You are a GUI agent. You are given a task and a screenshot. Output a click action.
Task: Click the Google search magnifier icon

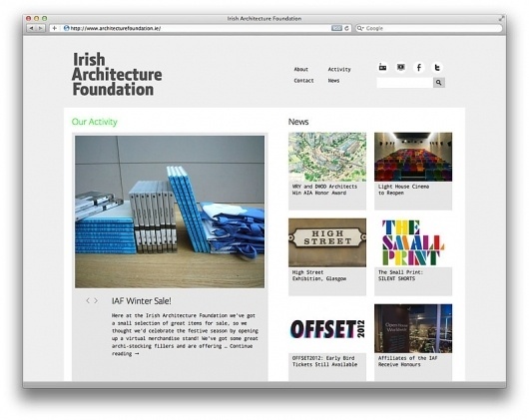coord(360,28)
